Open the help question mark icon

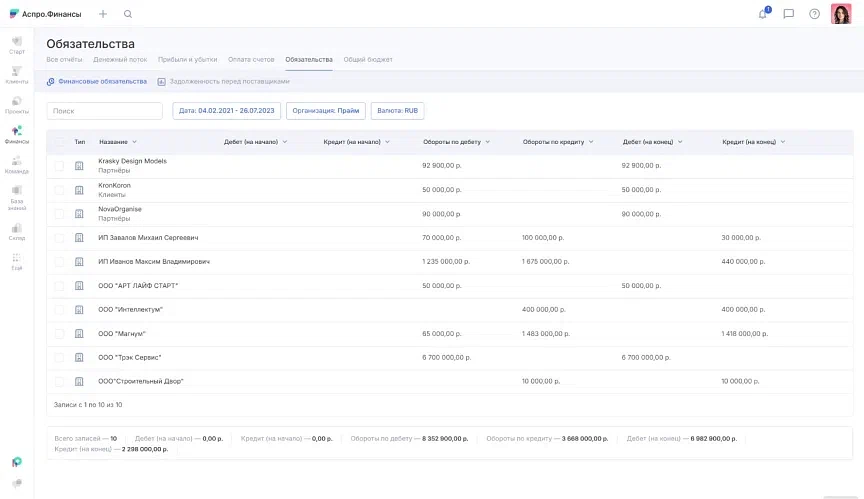coord(815,14)
